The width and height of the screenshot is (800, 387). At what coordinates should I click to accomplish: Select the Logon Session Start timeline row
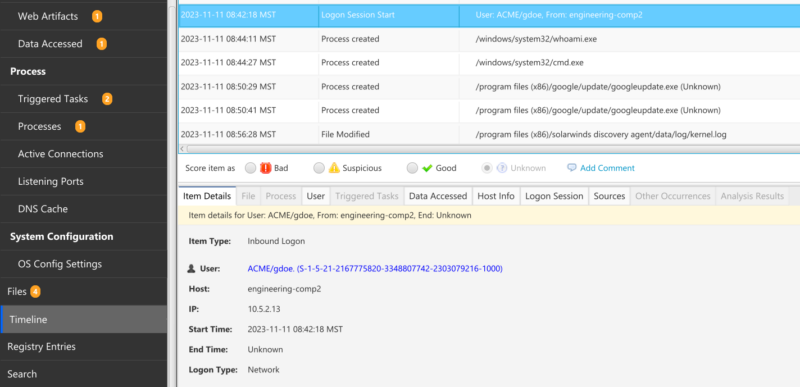pyautogui.click(x=489, y=15)
